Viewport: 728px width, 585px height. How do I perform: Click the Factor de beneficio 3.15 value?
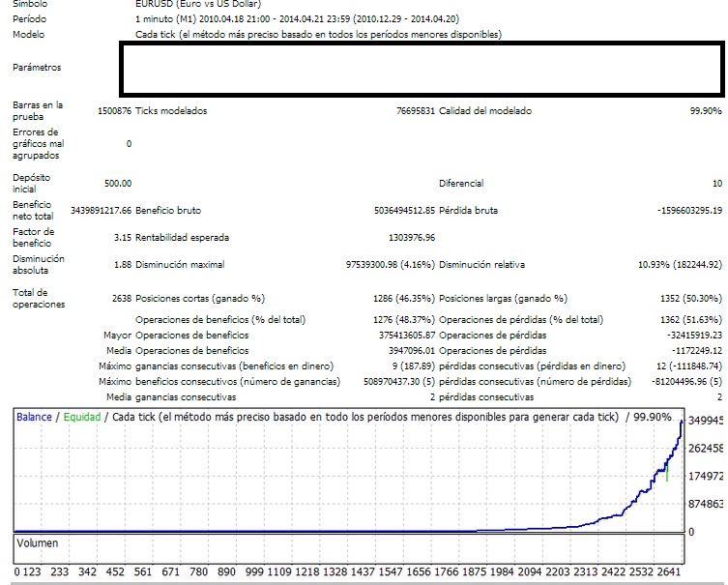(122, 237)
